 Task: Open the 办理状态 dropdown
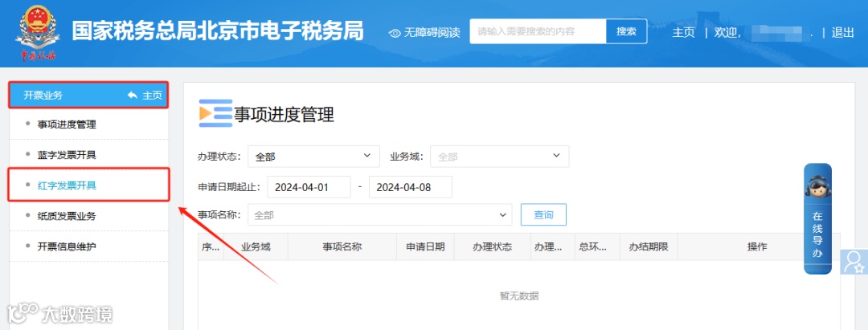(x=314, y=157)
